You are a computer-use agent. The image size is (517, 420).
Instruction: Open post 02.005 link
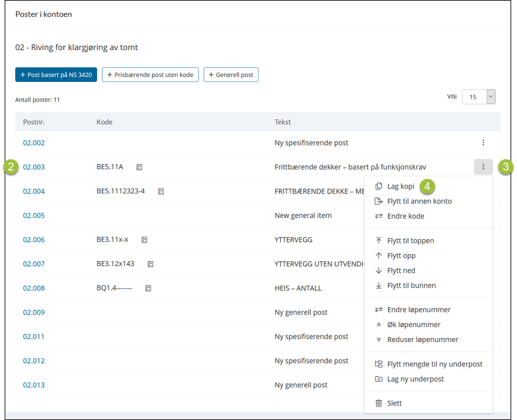(34, 215)
